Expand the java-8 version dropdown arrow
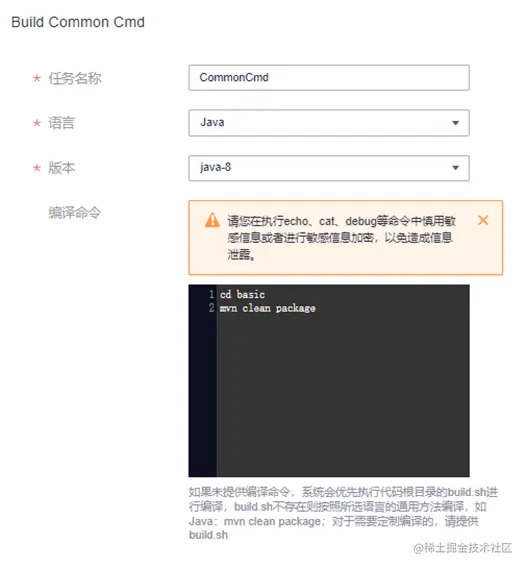The image size is (527, 569). [x=455, y=168]
